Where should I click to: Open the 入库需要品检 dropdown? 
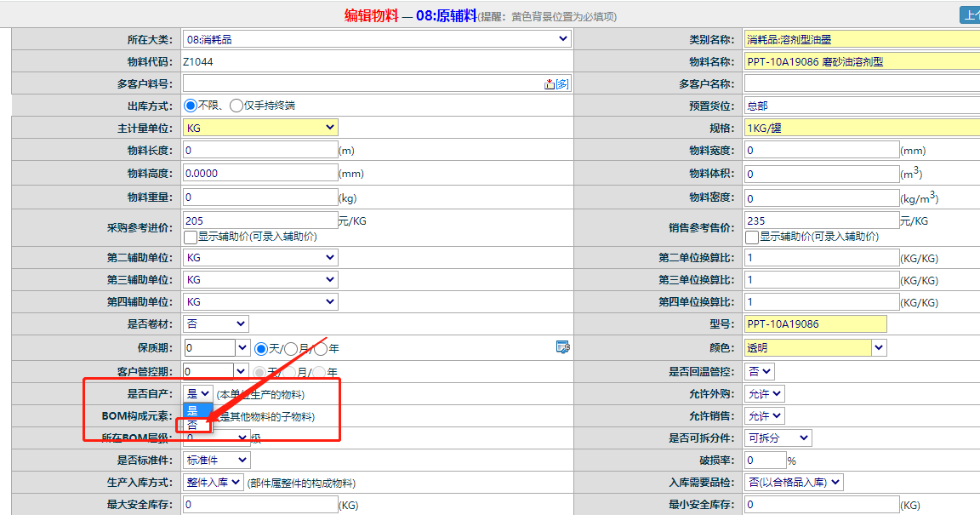pos(793,483)
